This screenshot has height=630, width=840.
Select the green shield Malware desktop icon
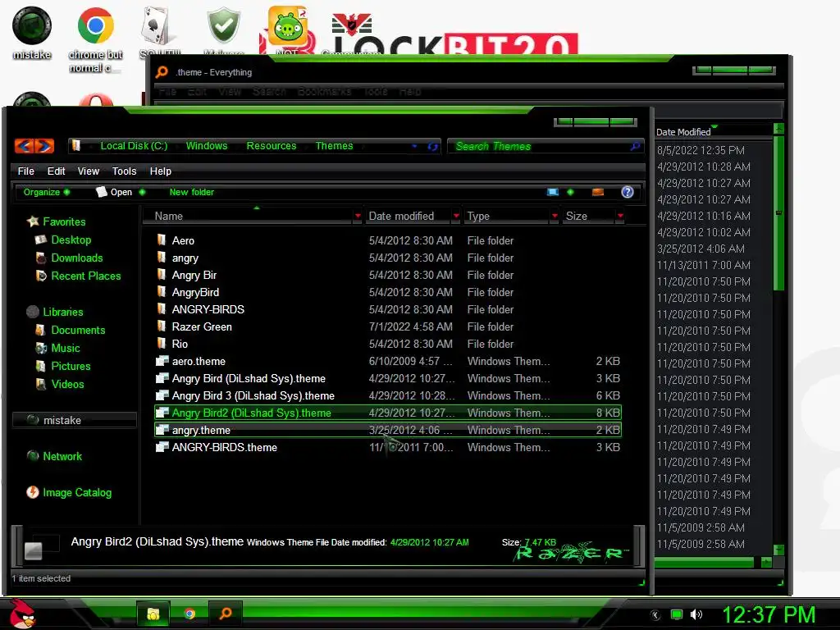[x=223, y=31]
